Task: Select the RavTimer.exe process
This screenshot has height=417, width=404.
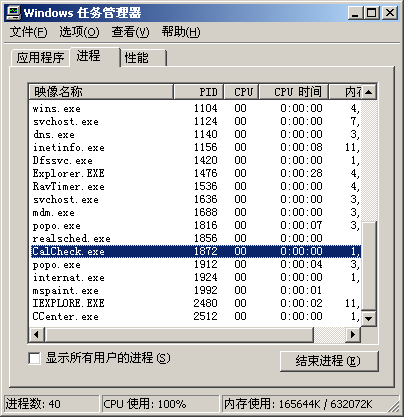Action: 196,186
